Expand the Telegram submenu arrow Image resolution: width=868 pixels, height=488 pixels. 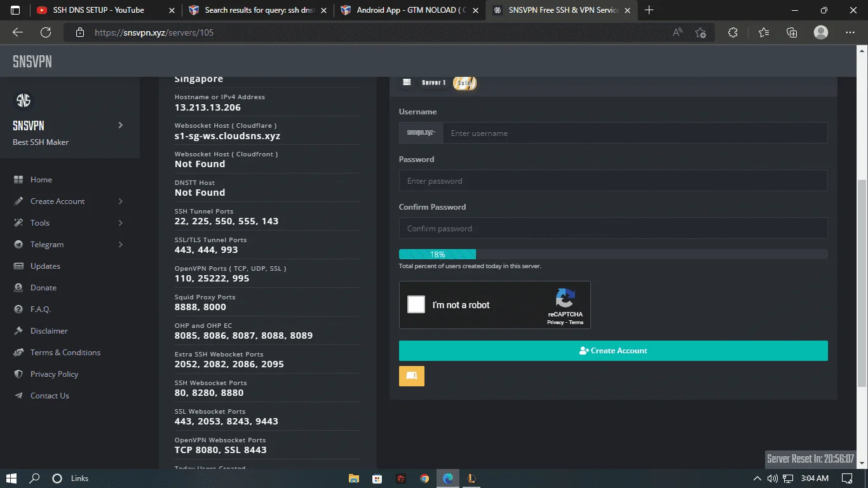pyautogui.click(x=121, y=245)
